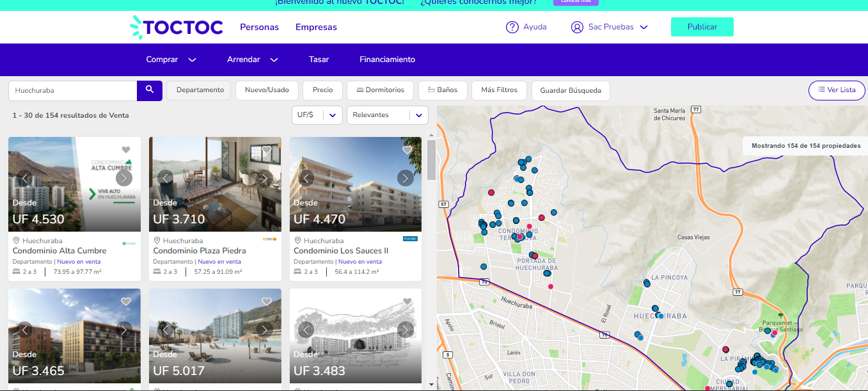Favorite Condominio Los Sauces II heart icon
The width and height of the screenshot is (868, 391).
tap(407, 150)
